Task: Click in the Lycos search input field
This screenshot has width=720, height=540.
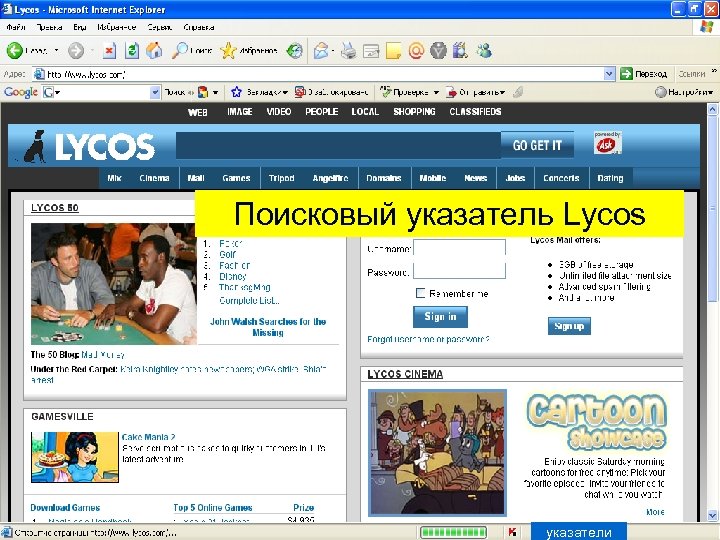Action: pyautogui.click(x=338, y=146)
